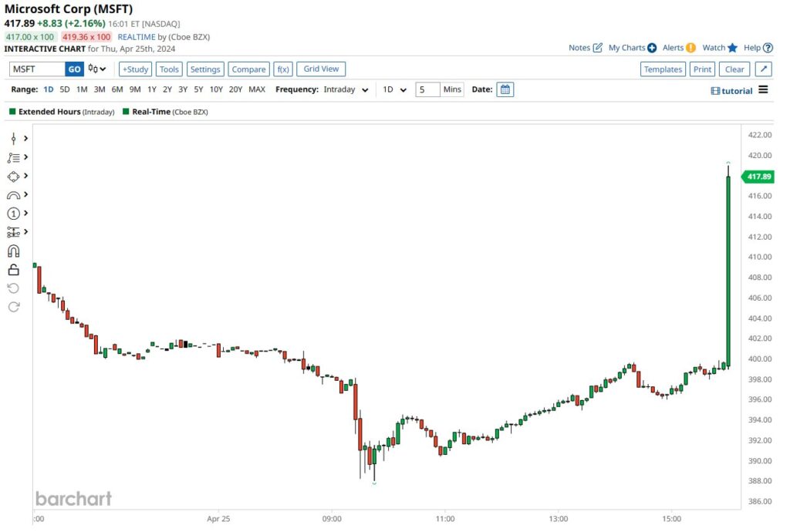790x532 pixels.
Task: Open the date picker calendar icon
Action: (x=505, y=89)
